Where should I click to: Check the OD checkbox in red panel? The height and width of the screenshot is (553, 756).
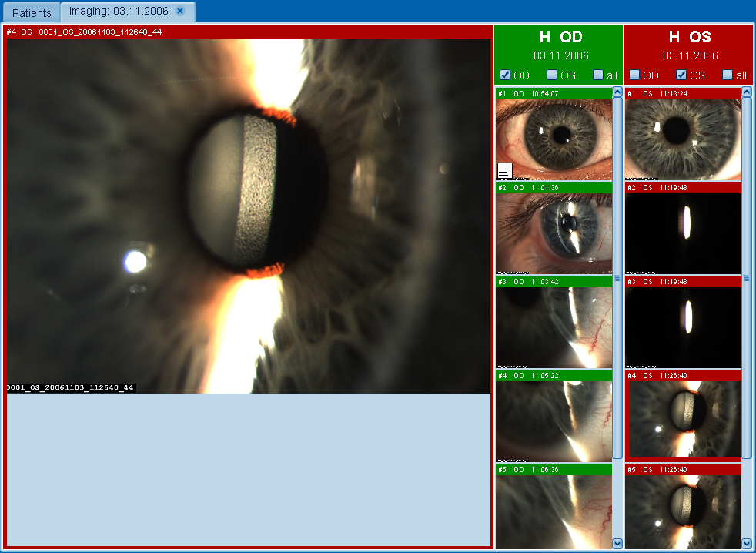[634, 75]
